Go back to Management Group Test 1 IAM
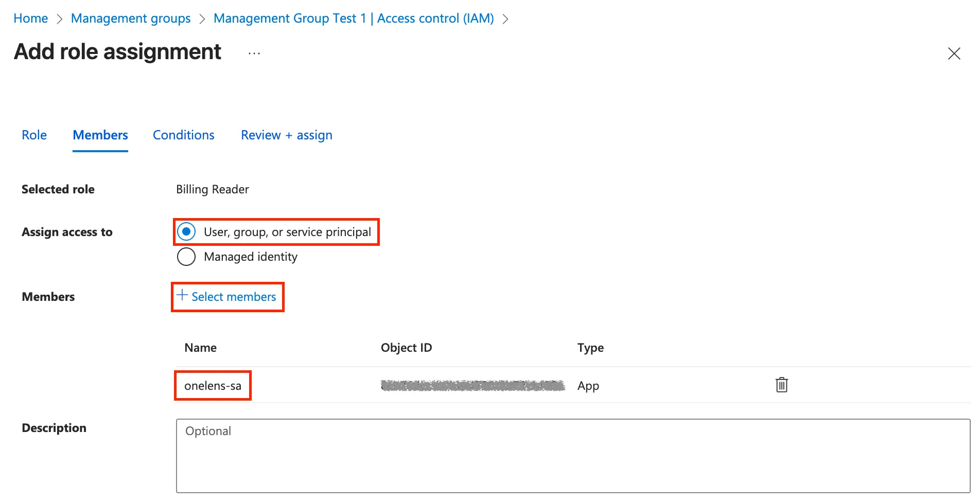 [x=353, y=19]
